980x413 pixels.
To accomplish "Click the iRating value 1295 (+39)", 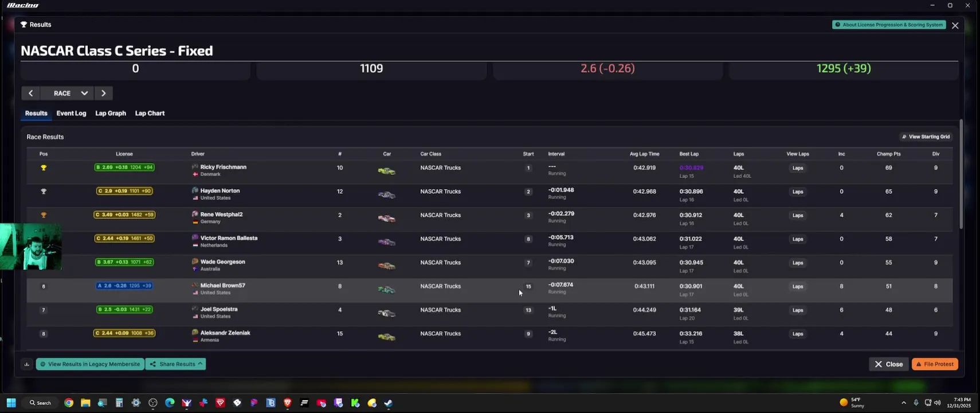I will [844, 68].
